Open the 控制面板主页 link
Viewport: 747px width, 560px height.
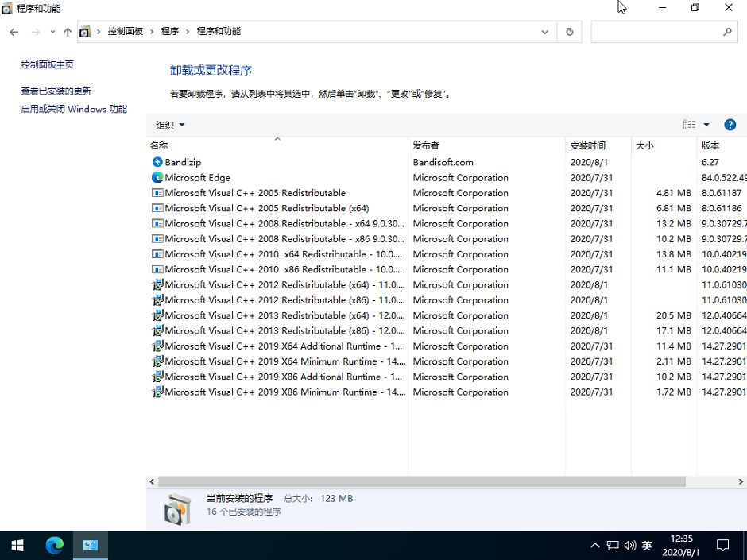coord(47,64)
